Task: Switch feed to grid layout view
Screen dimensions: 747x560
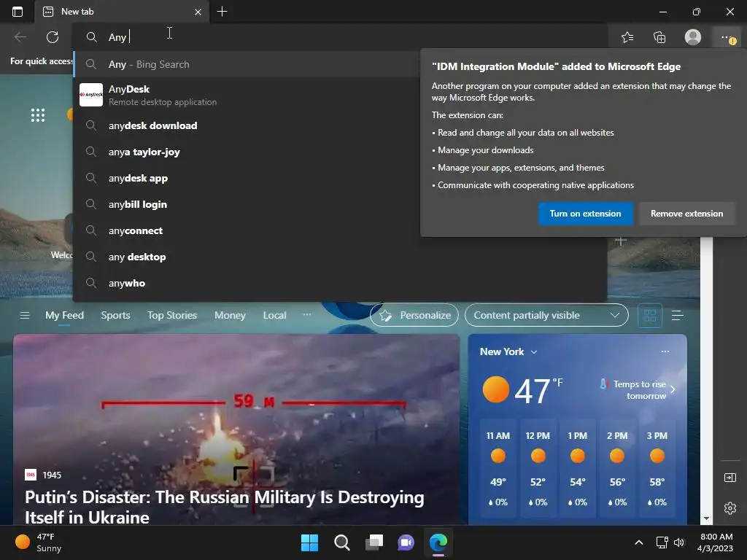Action: (x=650, y=315)
